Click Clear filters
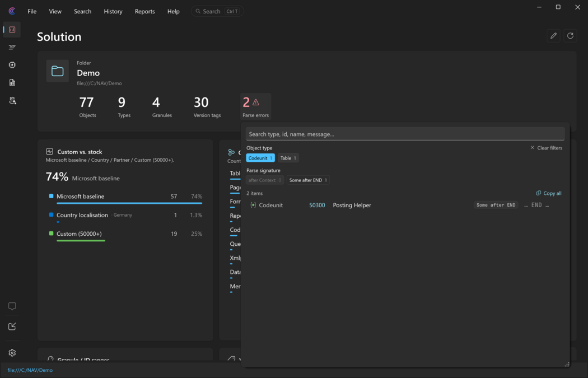 pyautogui.click(x=546, y=148)
